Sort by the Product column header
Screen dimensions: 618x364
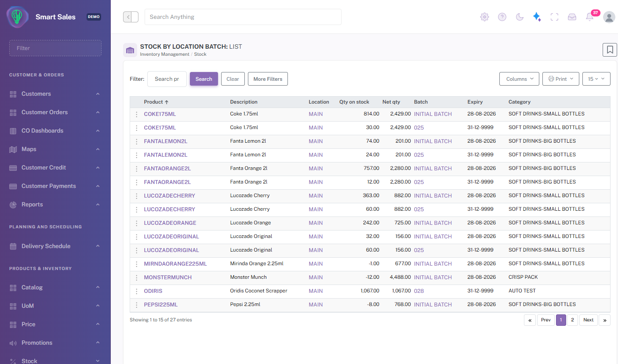click(x=156, y=102)
